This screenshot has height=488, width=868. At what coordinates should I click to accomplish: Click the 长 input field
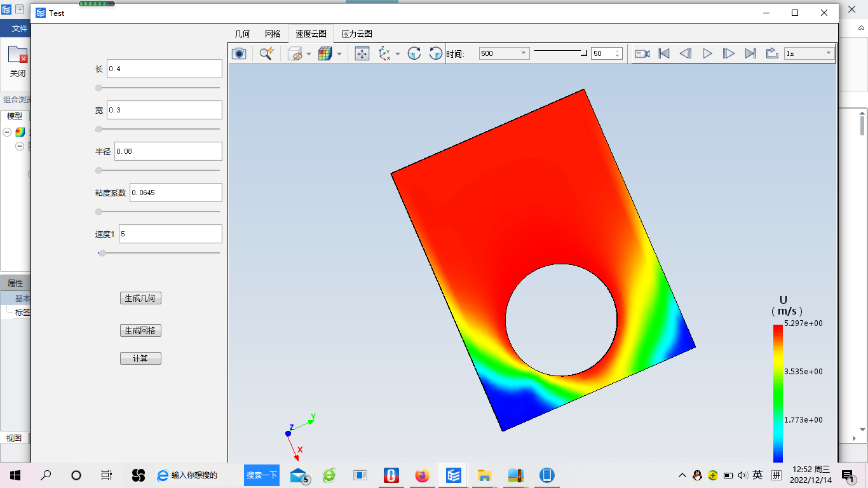click(x=165, y=69)
